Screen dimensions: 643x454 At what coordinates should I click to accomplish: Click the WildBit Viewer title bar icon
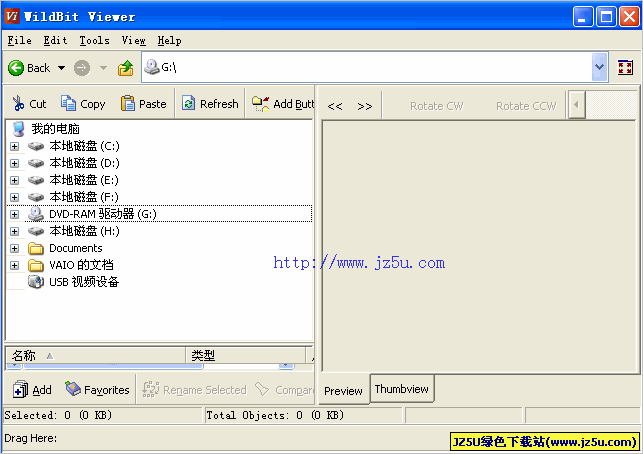point(12,16)
